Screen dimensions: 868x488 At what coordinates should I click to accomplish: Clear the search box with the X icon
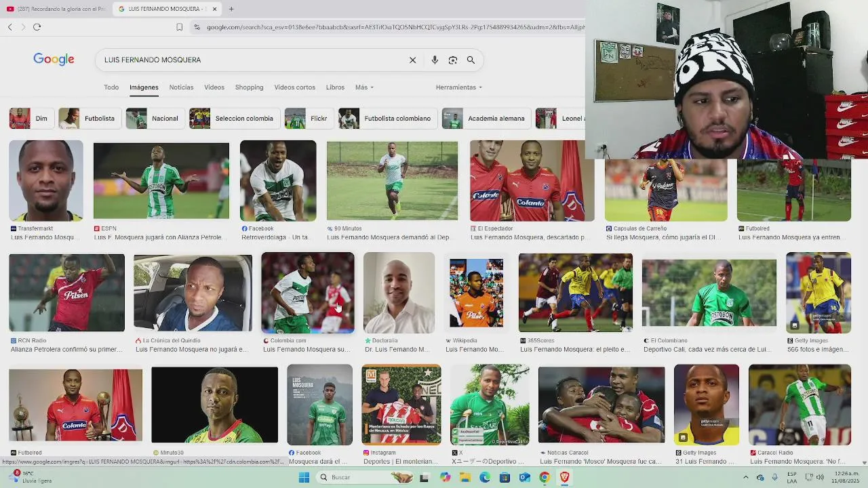(x=412, y=60)
